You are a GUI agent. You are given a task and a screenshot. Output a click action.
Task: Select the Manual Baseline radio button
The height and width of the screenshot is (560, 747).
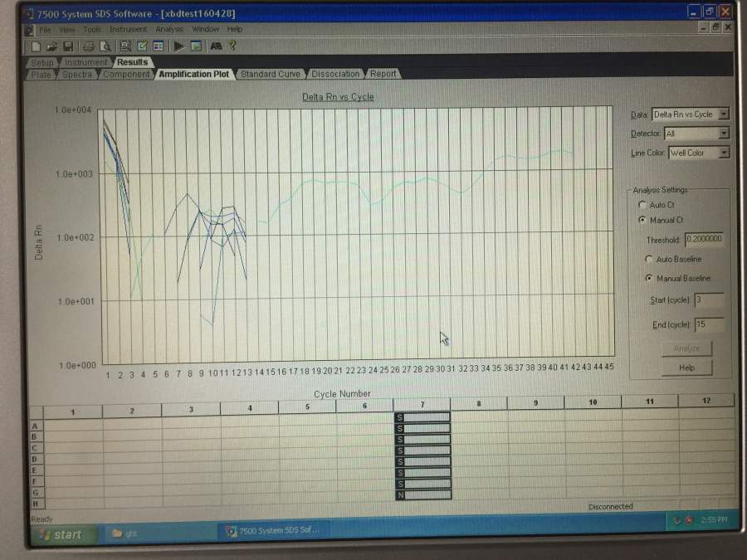click(648, 278)
